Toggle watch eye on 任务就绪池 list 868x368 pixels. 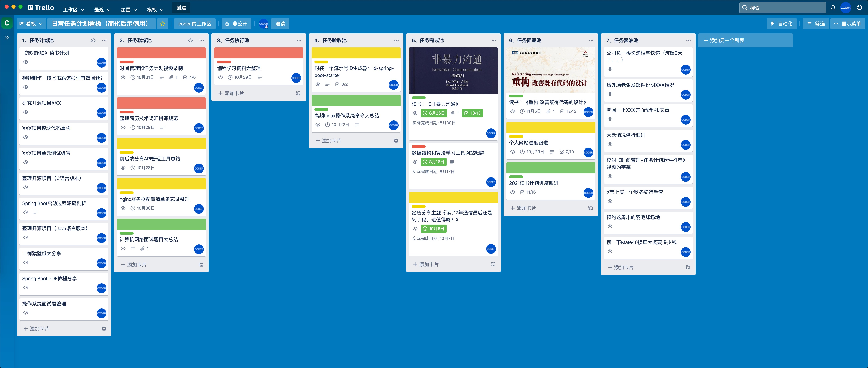point(190,41)
